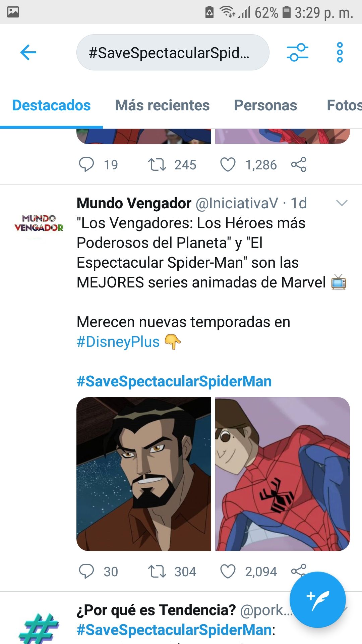The height and width of the screenshot is (644, 362).
Task: Open the Spider-Man image thumbnail
Action: pyautogui.click(x=283, y=474)
